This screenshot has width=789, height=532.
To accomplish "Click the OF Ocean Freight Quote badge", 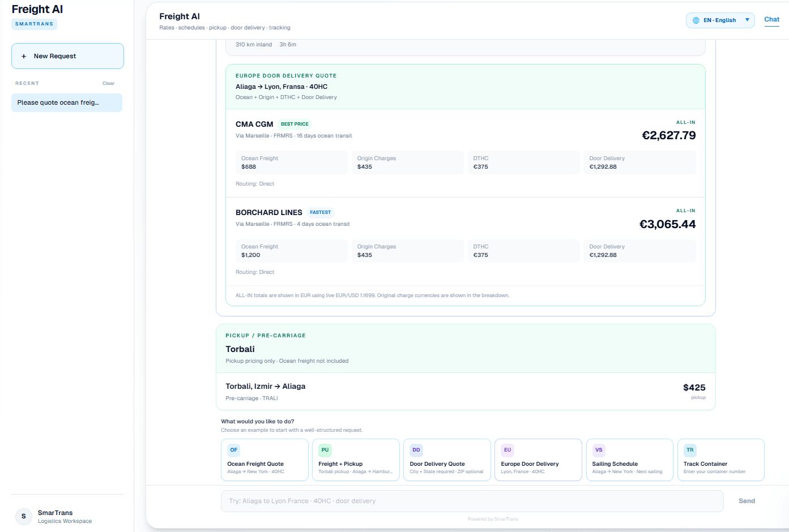I will pyautogui.click(x=234, y=450).
